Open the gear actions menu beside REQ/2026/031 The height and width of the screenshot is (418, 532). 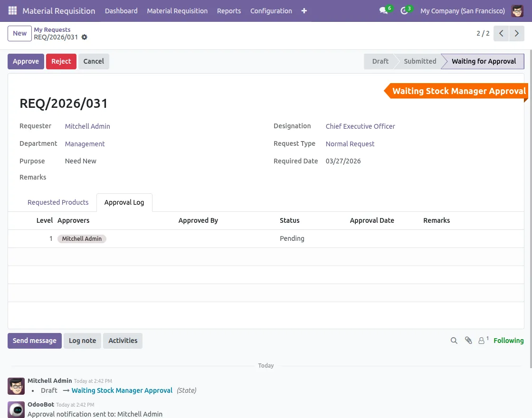coord(85,37)
